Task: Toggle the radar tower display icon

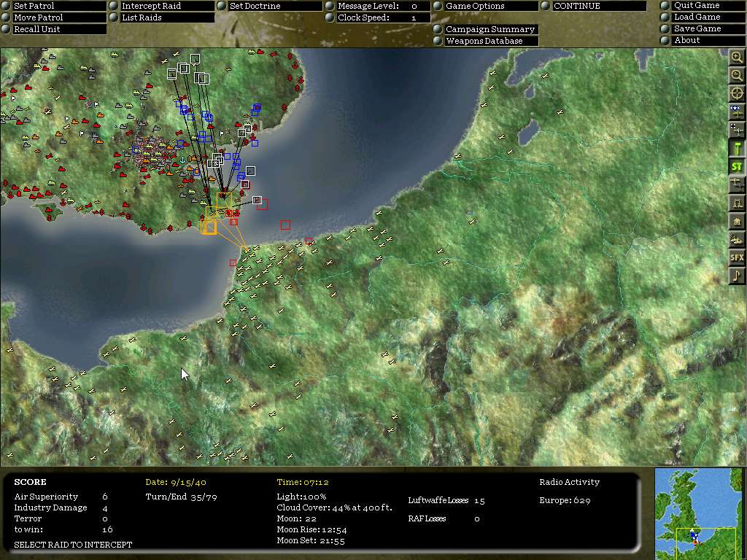Action: pyautogui.click(x=737, y=203)
